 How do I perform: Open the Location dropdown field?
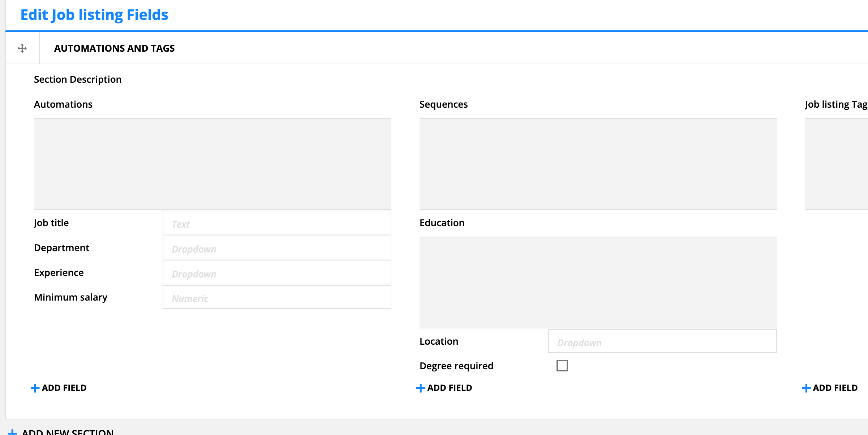[x=662, y=341]
